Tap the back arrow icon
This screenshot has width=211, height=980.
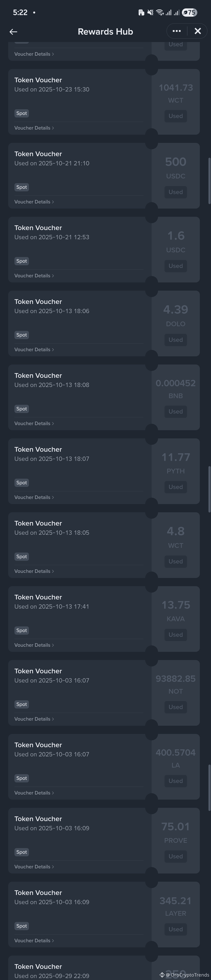pos(13,32)
